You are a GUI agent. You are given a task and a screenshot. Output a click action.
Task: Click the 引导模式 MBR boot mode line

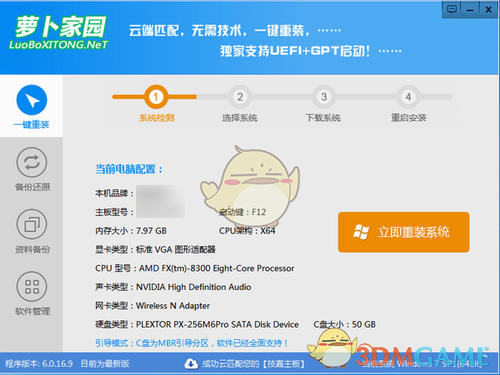pos(192,343)
